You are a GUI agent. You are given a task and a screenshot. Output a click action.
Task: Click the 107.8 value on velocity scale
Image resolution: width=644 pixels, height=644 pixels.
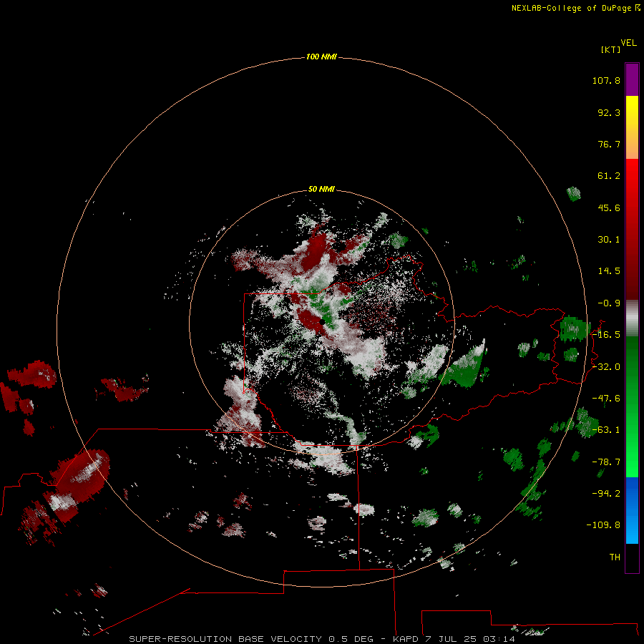[606, 80]
